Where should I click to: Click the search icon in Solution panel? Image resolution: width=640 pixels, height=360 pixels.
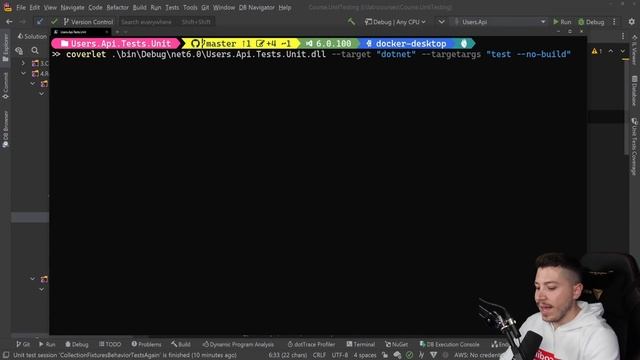(x=35, y=51)
